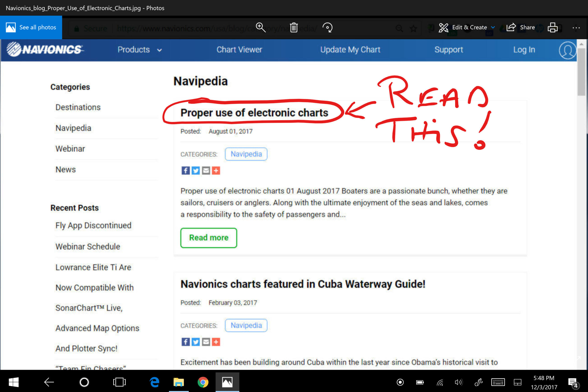Select Navipedia category in sidebar
Image resolution: width=588 pixels, height=392 pixels.
pyautogui.click(x=73, y=128)
